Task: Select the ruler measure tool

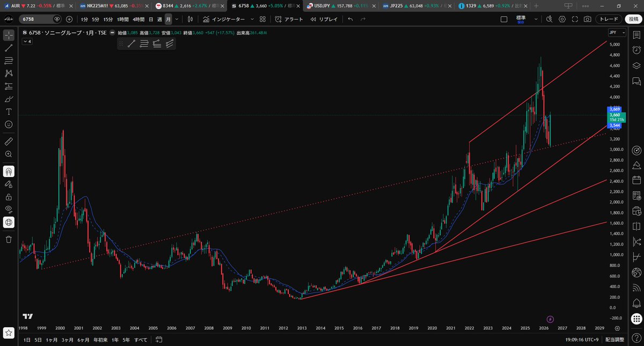Action: click(x=9, y=141)
